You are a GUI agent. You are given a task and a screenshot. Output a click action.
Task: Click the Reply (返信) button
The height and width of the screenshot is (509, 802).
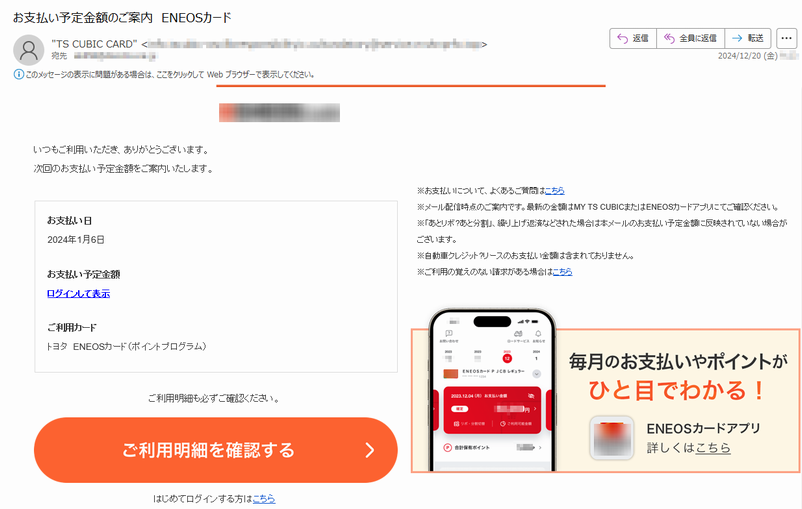[633, 38]
